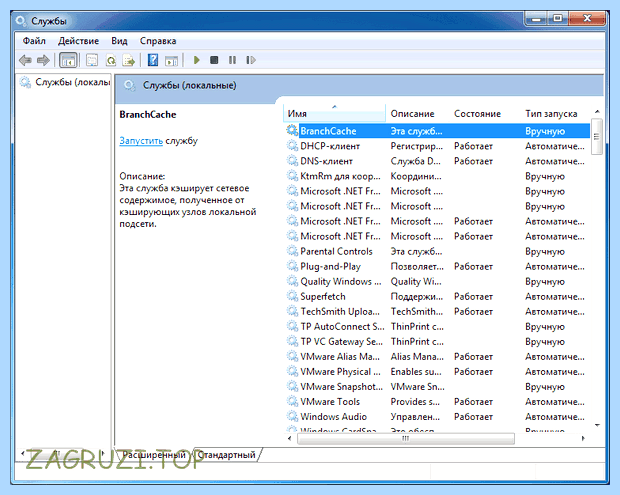Click the gear icon of Plug-and-Play
The image size is (620, 495).
[x=292, y=266]
